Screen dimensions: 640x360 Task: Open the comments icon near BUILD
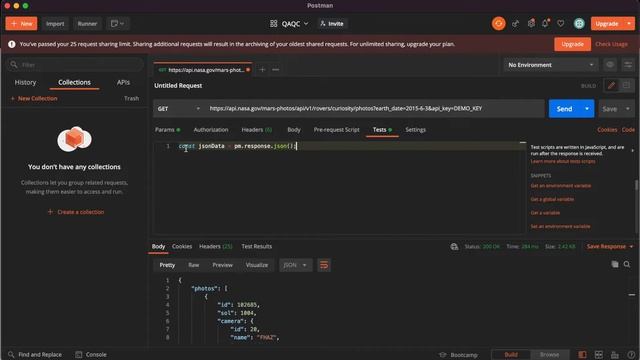point(626,86)
